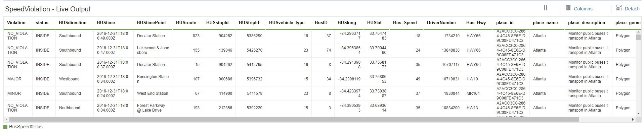Sort by BUSdirection column header
Image resolution: width=644 pixels, height=132 pixels.
coord(73,22)
